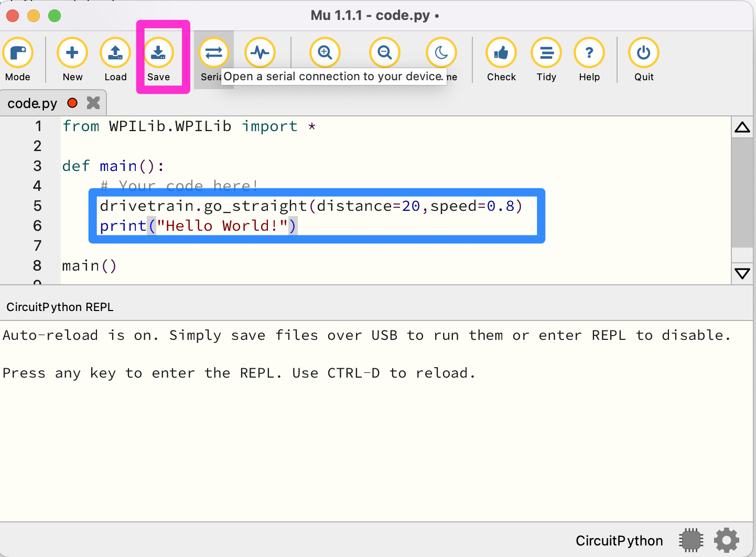Save code.py with the Save icon
This screenshot has height=557, width=756.
(x=159, y=52)
